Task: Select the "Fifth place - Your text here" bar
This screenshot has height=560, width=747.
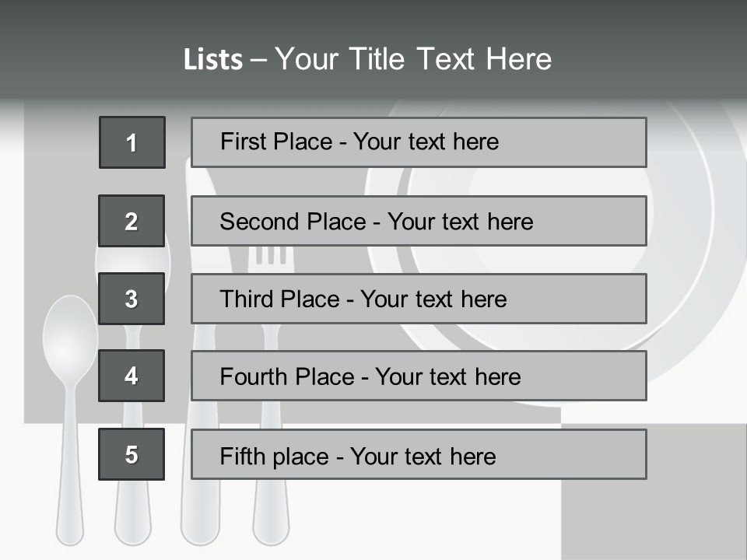Action: pos(419,455)
